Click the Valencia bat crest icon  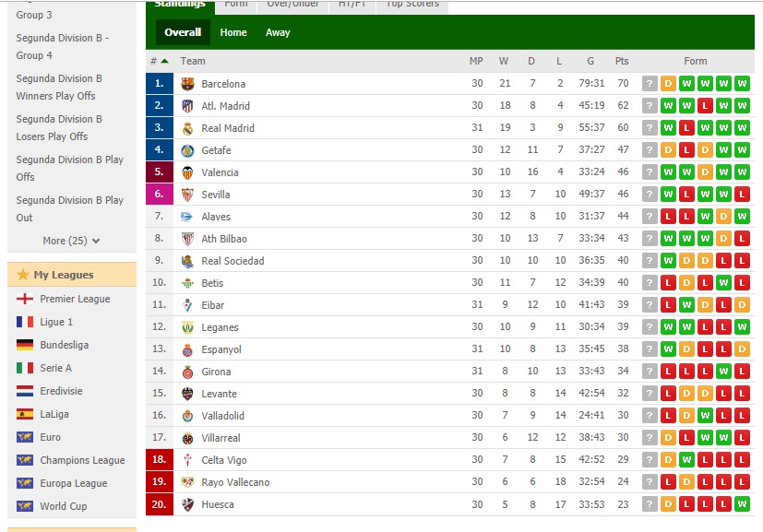click(187, 172)
